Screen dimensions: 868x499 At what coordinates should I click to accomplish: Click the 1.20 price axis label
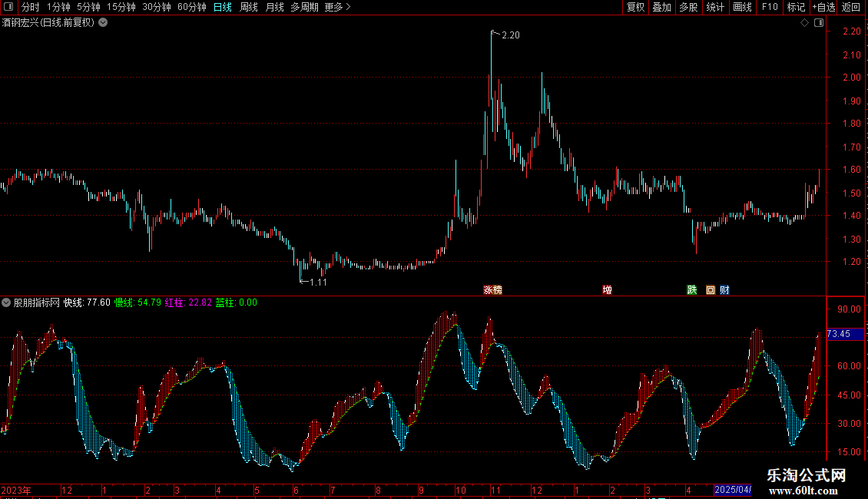point(852,262)
